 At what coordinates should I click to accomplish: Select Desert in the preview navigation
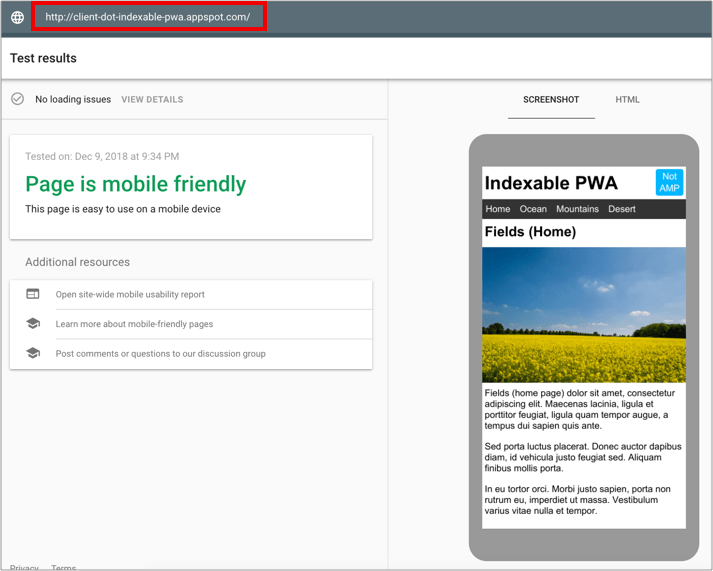[x=622, y=209]
